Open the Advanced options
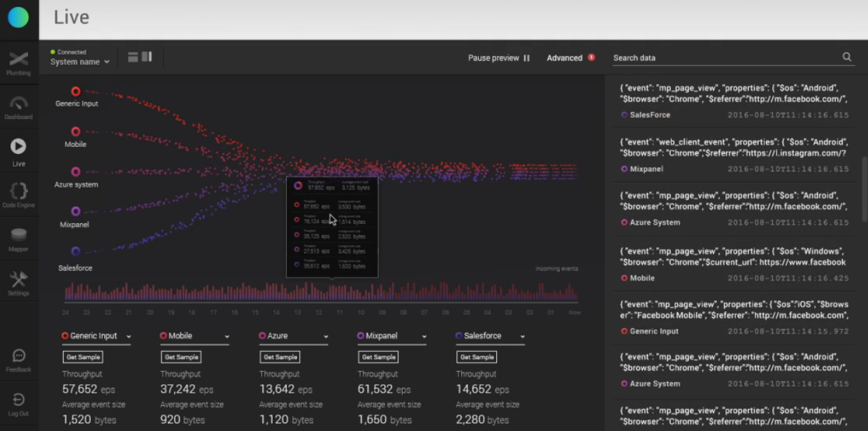The width and height of the screenshot is (868, 431). coord(570,58)
